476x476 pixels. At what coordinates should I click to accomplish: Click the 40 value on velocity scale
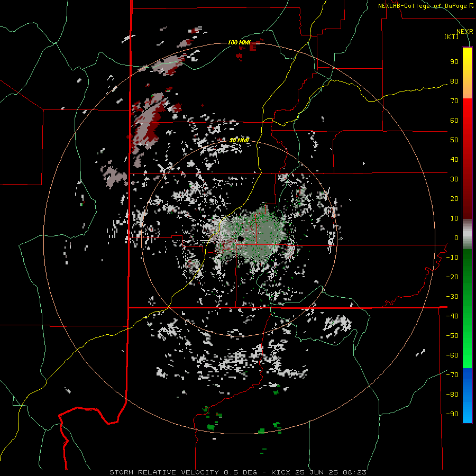click(x=454, y=159)
